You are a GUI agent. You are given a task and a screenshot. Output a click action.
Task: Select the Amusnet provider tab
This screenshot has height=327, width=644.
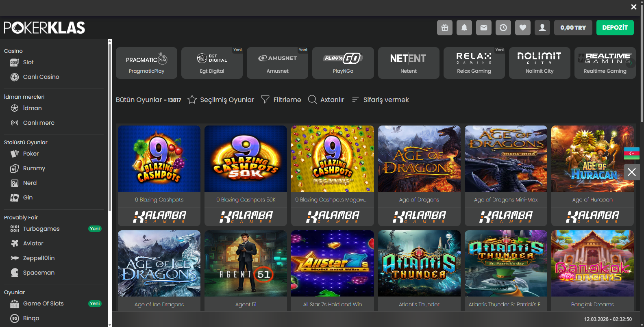pos(278,63)
